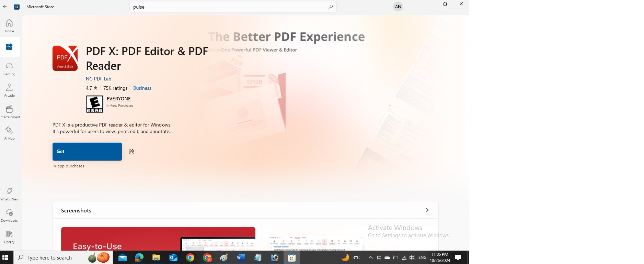Viewport: 644px width, 264px height.
Task: Show hidden system tray icons
Action: [370, 257]
